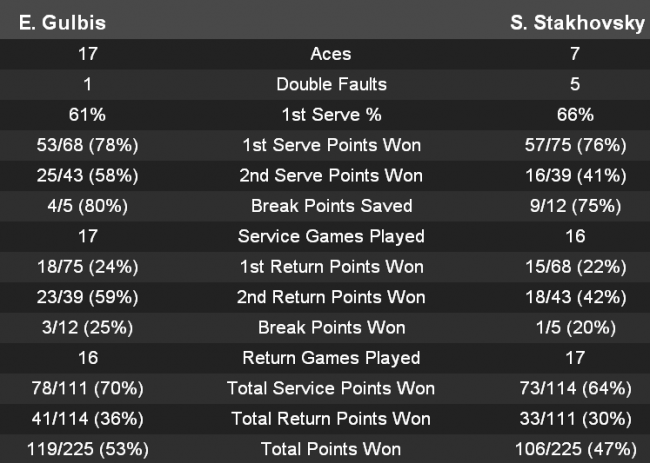This screenshot has width=650, height=463.
Task: Select the 1st Serve % label
Action: point(331,115)
